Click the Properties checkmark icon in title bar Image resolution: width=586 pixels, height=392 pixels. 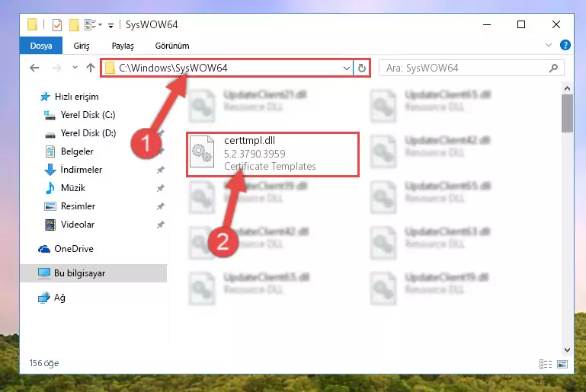pyautogui.click(x=57, y=25)
